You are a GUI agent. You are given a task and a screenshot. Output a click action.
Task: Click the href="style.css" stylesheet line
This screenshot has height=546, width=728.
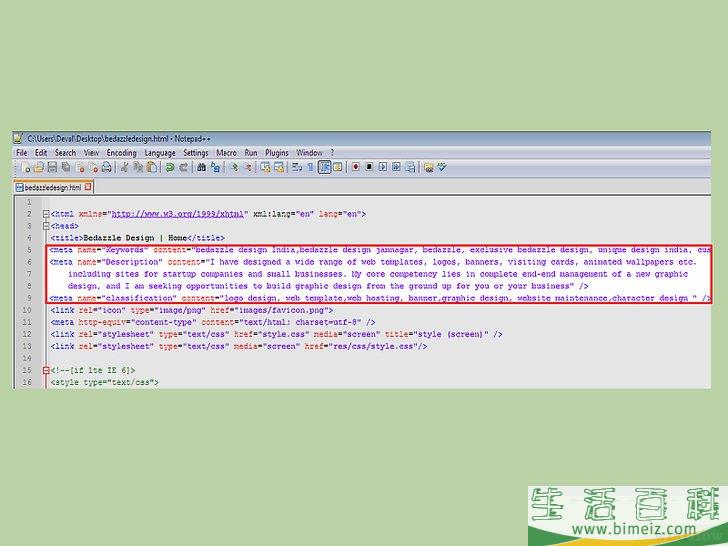coord(276,334)
